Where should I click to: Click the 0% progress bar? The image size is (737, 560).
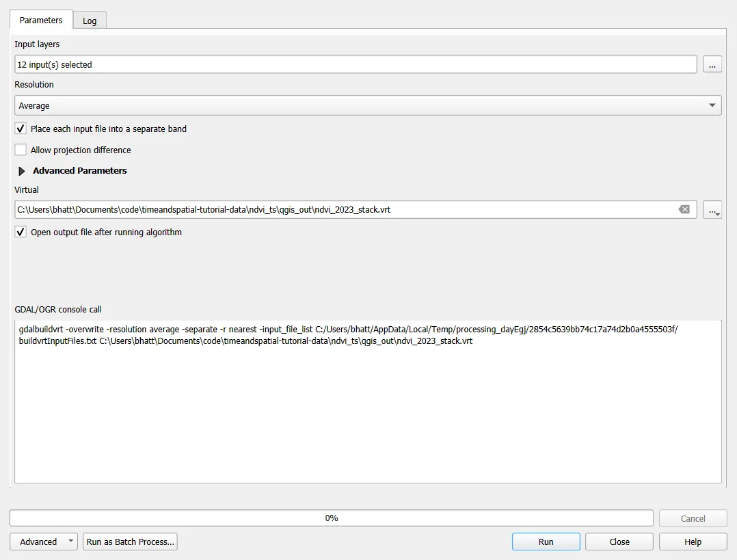[x=332, y=518]
